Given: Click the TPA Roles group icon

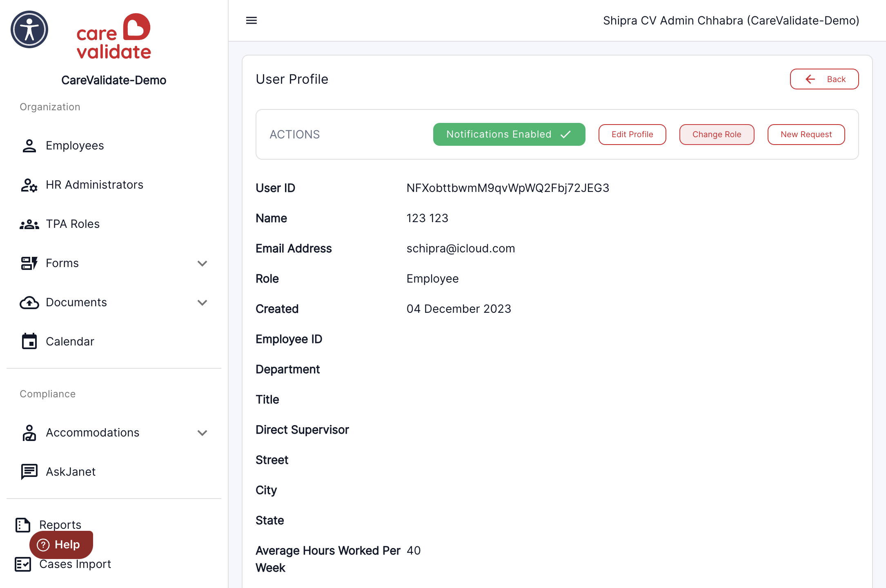Looking at the screenshot, I should coord(29,224).
